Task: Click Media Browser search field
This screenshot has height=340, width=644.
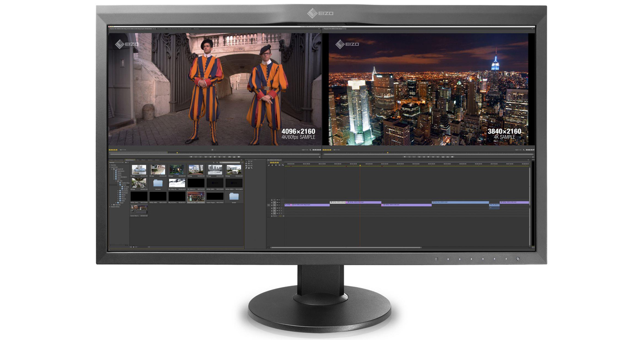Action: 230,163
